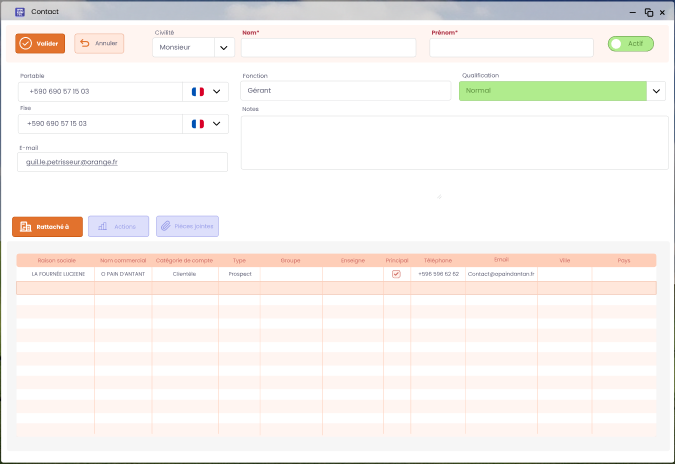Screen dimensions: 675x464
Task: Click the chart icon on Actions tab
Action: click(102, 227)
